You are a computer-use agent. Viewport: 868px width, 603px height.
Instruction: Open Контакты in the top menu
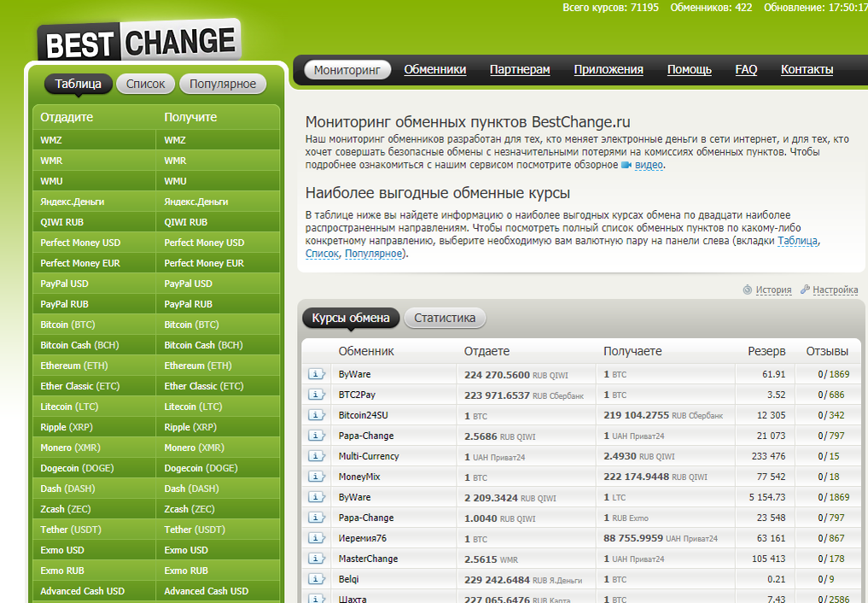[807, 70]
